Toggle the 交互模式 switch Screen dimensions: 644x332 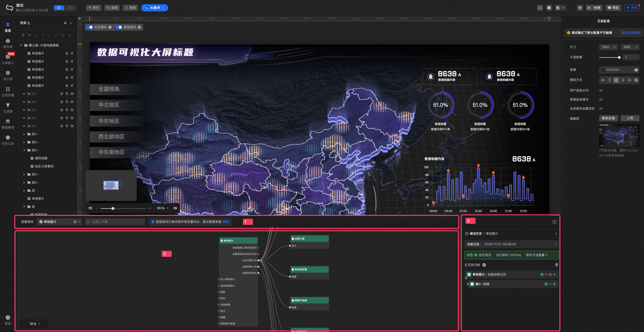[90, 27]
